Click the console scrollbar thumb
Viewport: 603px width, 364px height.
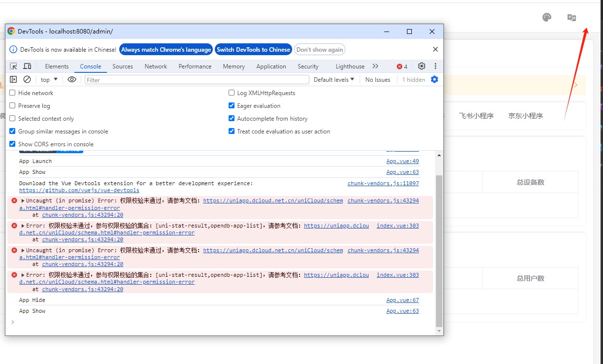tap(439, 251)
